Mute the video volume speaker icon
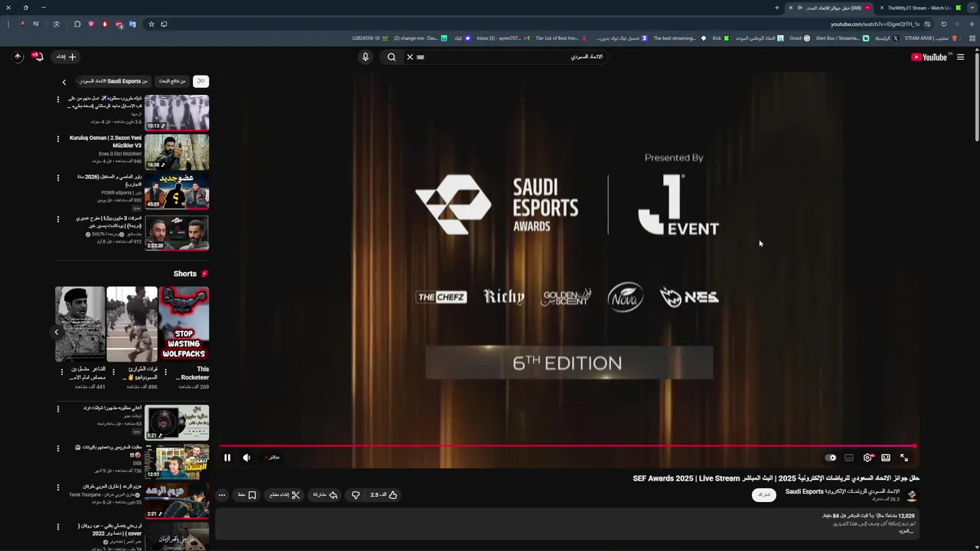Viewport: 980px width, 551px height. pos(247,458)
